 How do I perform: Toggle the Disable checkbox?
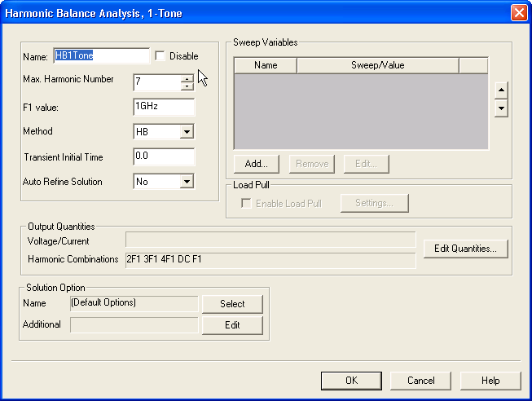[x=160, y=56]
